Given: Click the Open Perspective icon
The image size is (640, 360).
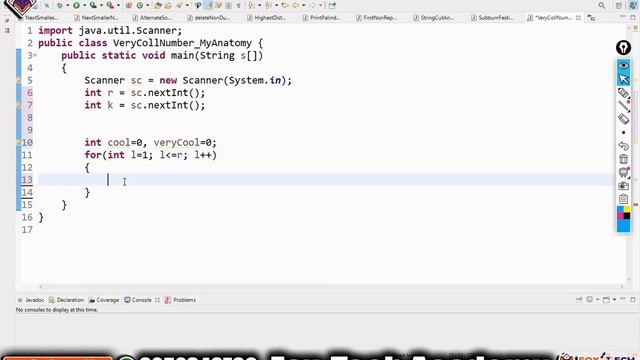Looking at the screenshot, I should coord(619,5).
